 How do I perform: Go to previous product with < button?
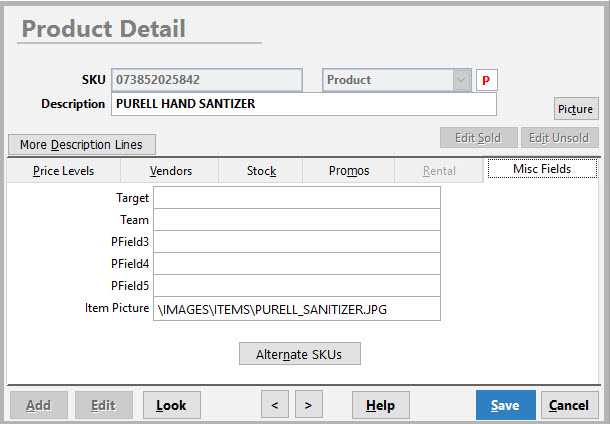(275, 405)
